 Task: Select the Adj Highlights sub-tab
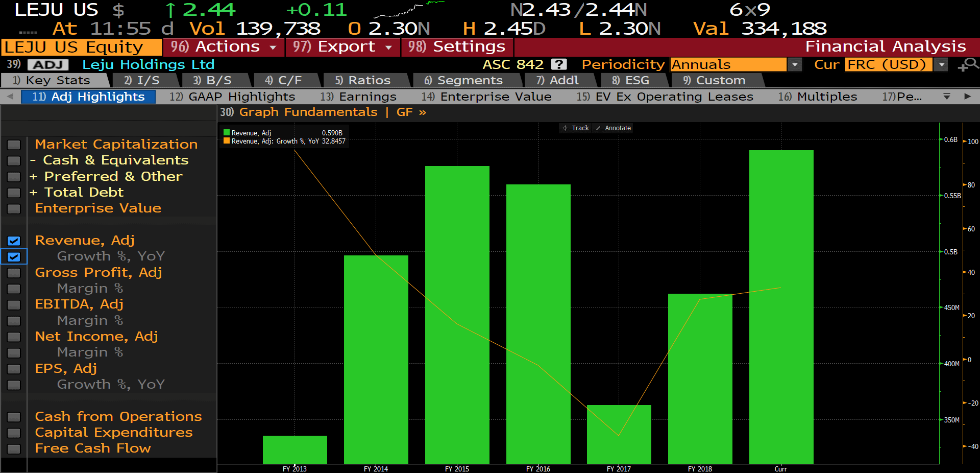click(88, 97)
